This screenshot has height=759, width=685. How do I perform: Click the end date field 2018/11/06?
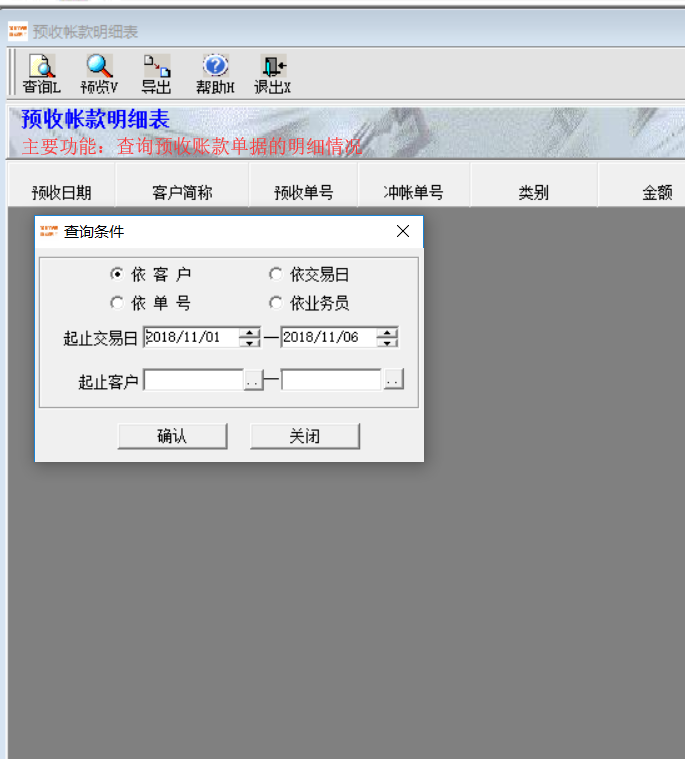pos(329,337)
